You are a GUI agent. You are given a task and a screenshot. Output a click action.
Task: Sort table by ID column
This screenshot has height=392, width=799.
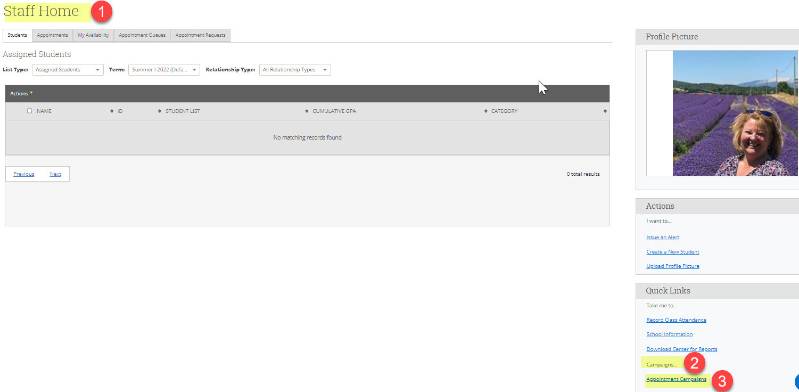[x=120, y=111]
